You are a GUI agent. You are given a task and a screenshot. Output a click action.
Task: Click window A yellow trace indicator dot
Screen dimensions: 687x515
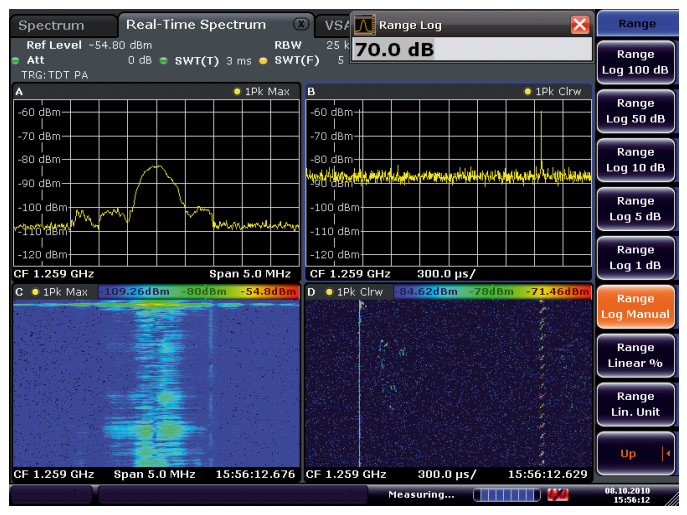pos(237,92)
